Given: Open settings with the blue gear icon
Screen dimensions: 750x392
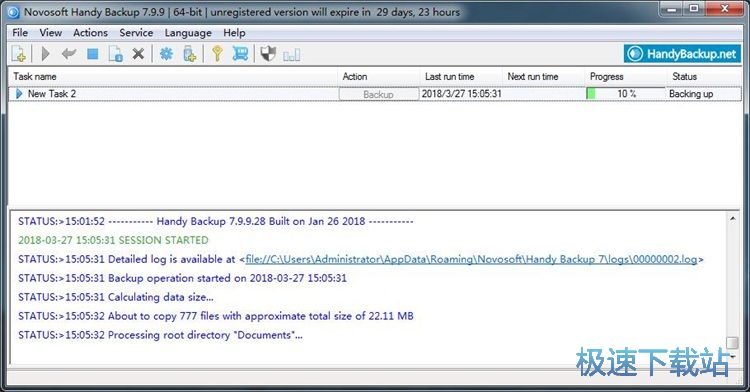Looking at the screenshot, I should coord(166,54).
